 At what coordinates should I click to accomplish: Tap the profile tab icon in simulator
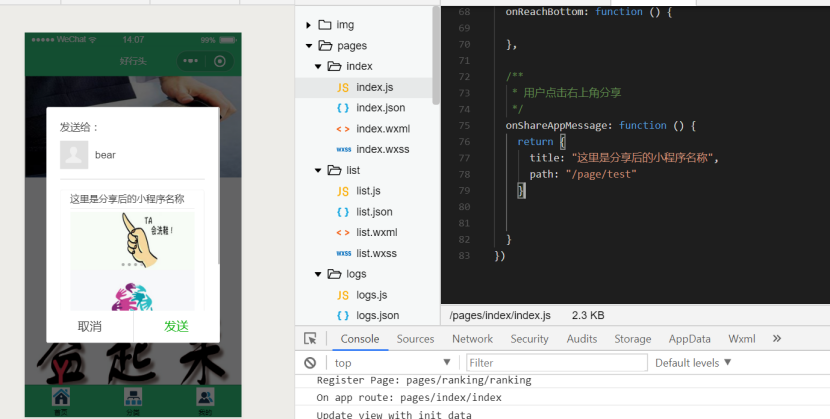205,397
